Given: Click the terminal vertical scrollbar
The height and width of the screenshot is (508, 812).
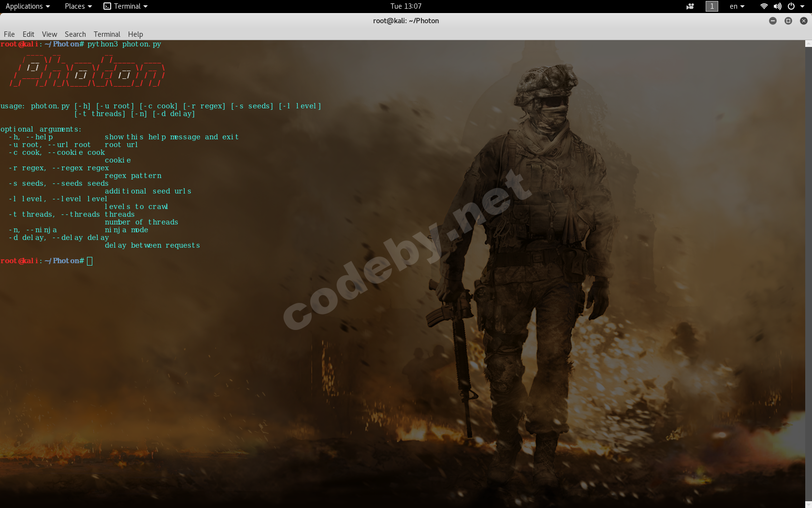Looking at the screenshot, I should [x=808, y=274].
